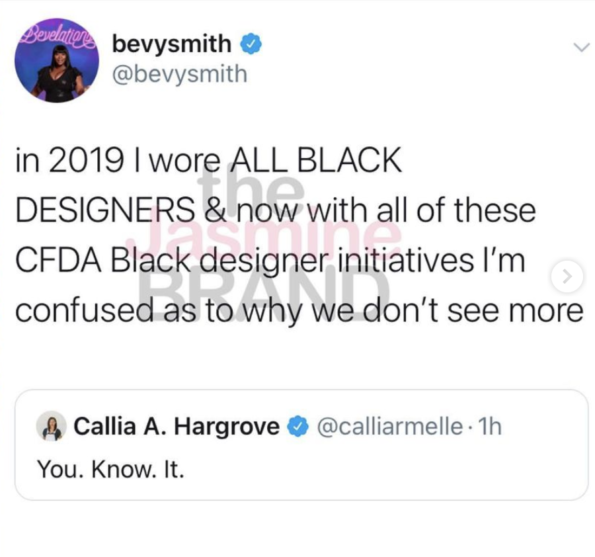Screen dimensions: 595x557
Task: Open tweet options chevron at top right
Action: click(581, 47)
